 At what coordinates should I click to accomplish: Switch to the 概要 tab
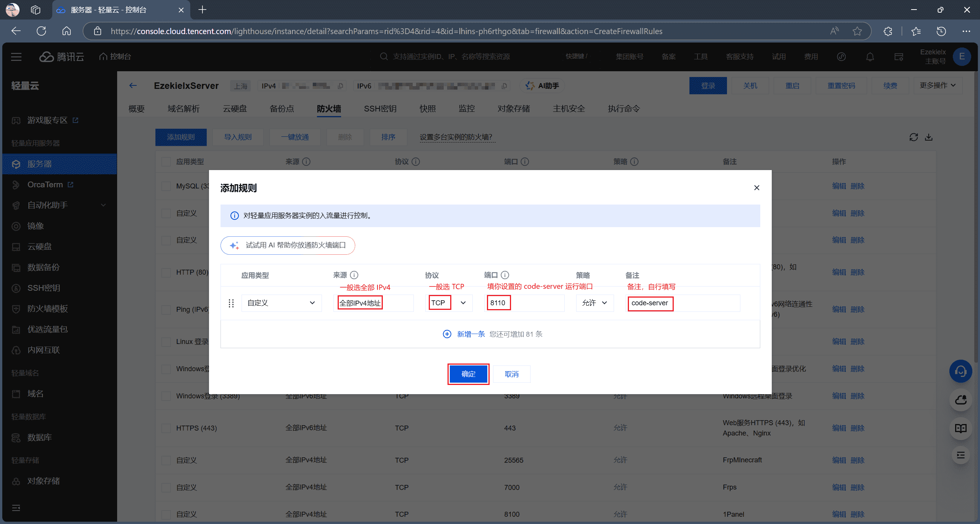137,109
